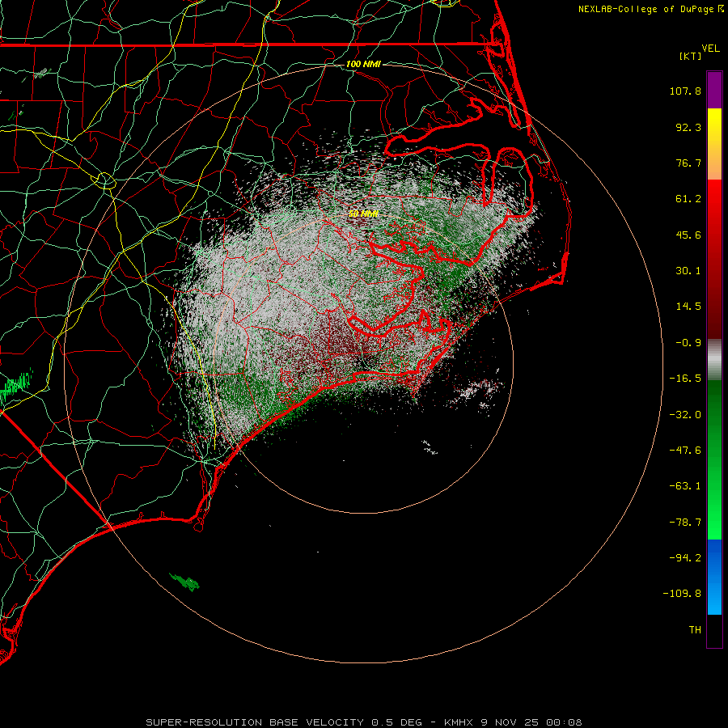
Task: Select the -78.7 velocity scale label
Action: pos(685,523)
